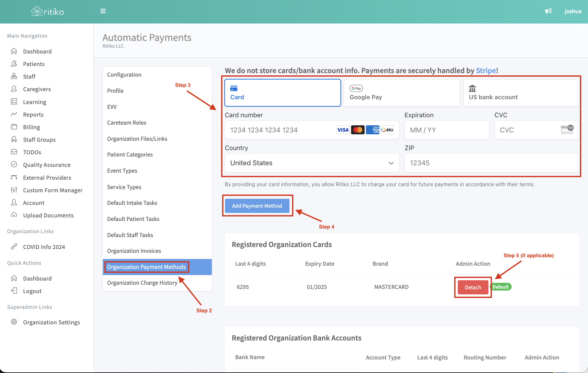Open the Stripe link
588x373 pixels.
point(486,71)
